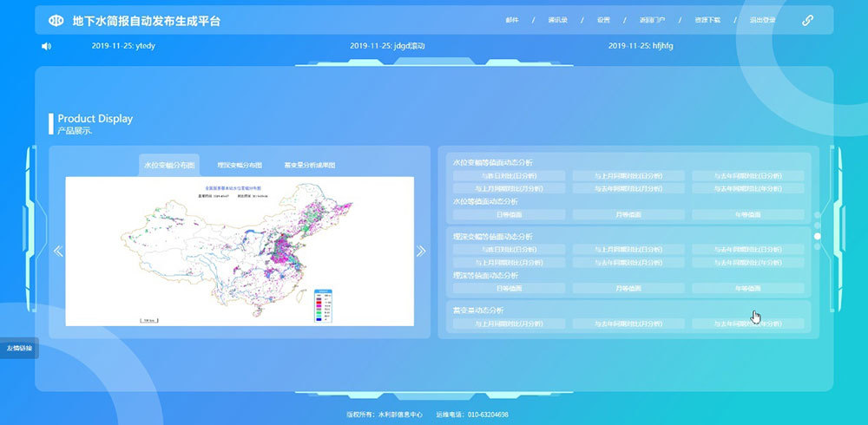Click the platform logo icon in header

coord(56,21)
